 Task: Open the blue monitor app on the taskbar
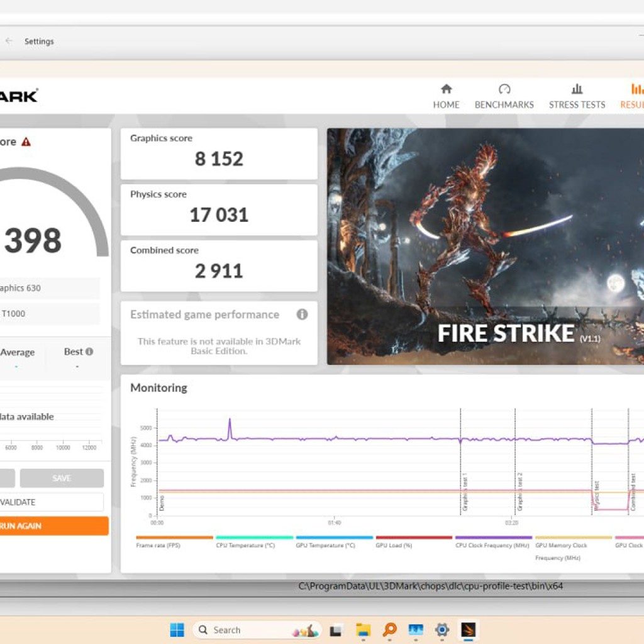pos(416,630)
